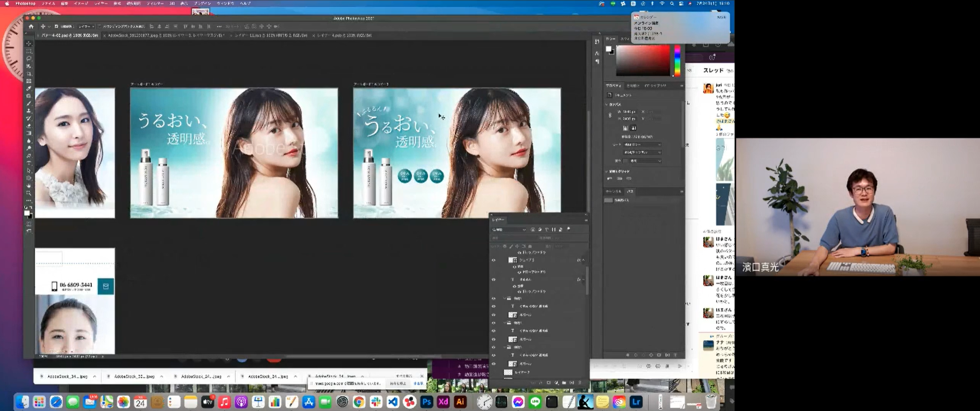Switch to the レイヤー panel tab
This screenshot has width=980, height=411.
(x=498, y=220)
